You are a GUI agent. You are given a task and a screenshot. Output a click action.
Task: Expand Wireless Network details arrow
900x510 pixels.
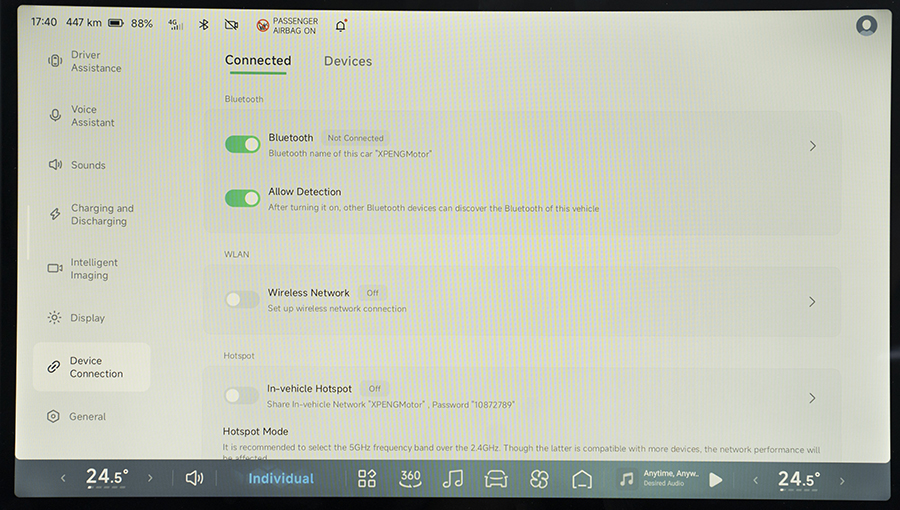point(812,301)
